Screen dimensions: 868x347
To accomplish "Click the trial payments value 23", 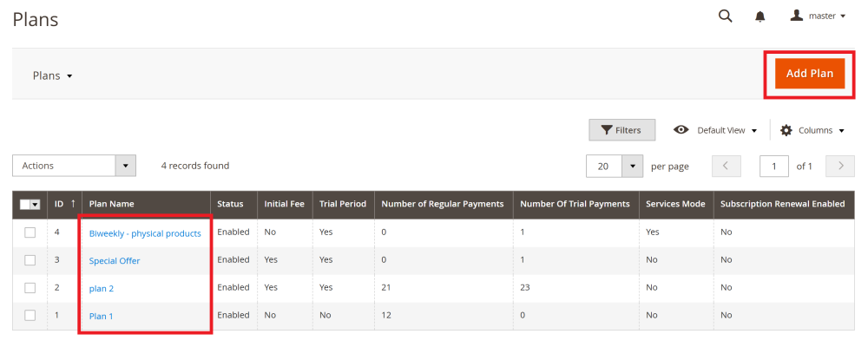I will 525,288.
